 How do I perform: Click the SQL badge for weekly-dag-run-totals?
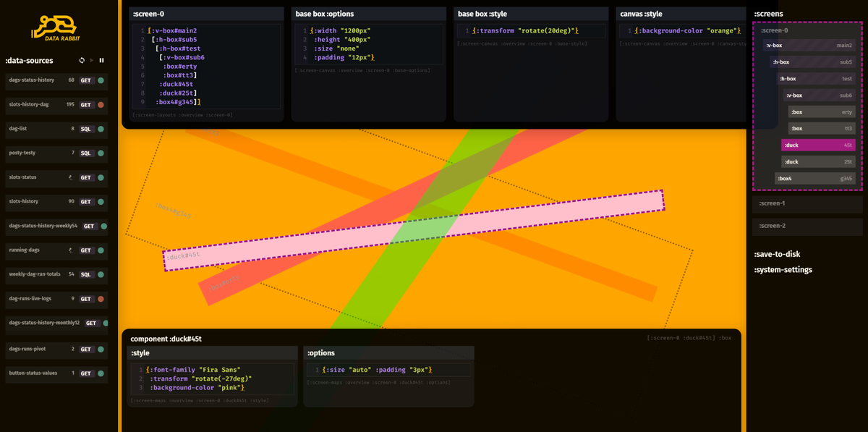pyautogui.click(x=86, y=274)
